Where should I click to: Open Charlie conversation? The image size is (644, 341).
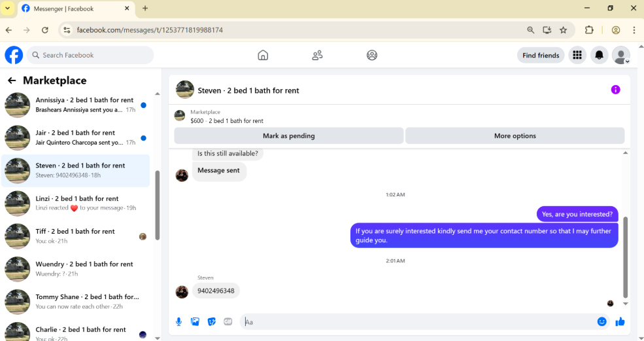pos(76,332)
